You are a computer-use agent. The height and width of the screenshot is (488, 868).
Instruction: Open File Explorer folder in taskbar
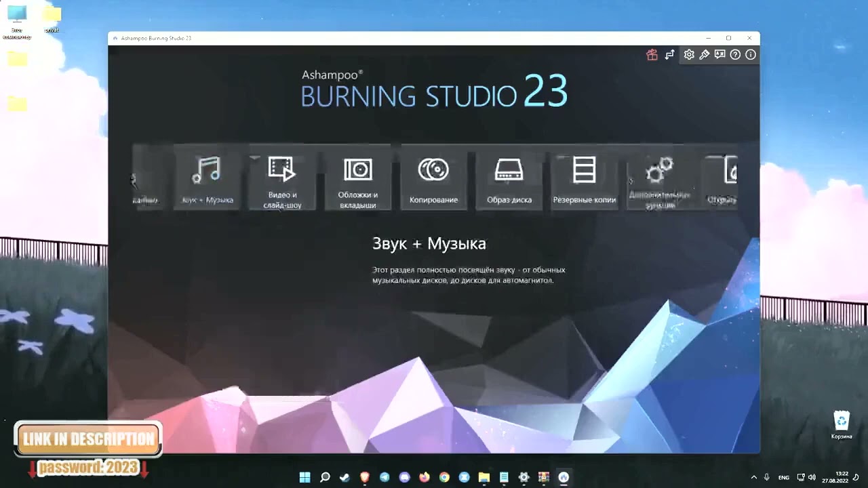pos(484,477)
